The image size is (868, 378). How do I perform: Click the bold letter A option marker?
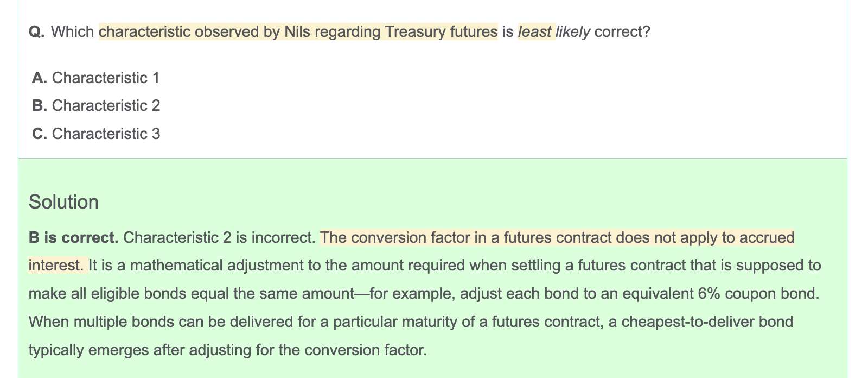[x=40, y=78]
